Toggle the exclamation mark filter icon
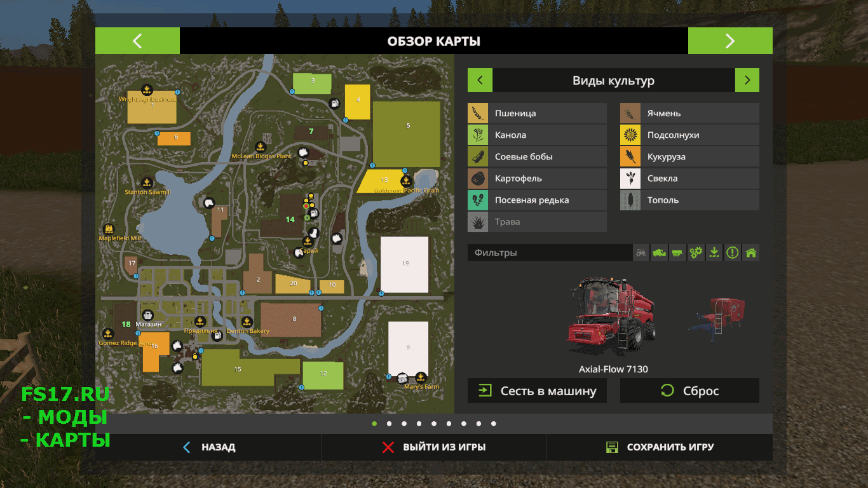 [x=733, y=253]
